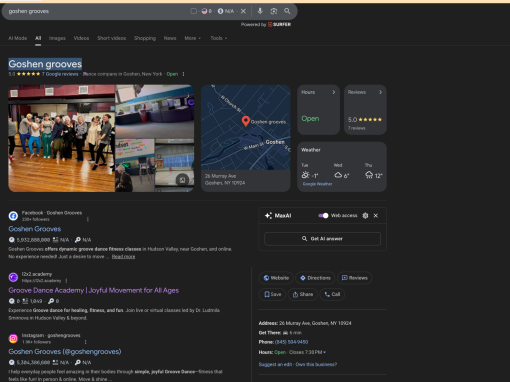Get Directions to the business
Screen dimensions: 510x382
click(315, 278)
